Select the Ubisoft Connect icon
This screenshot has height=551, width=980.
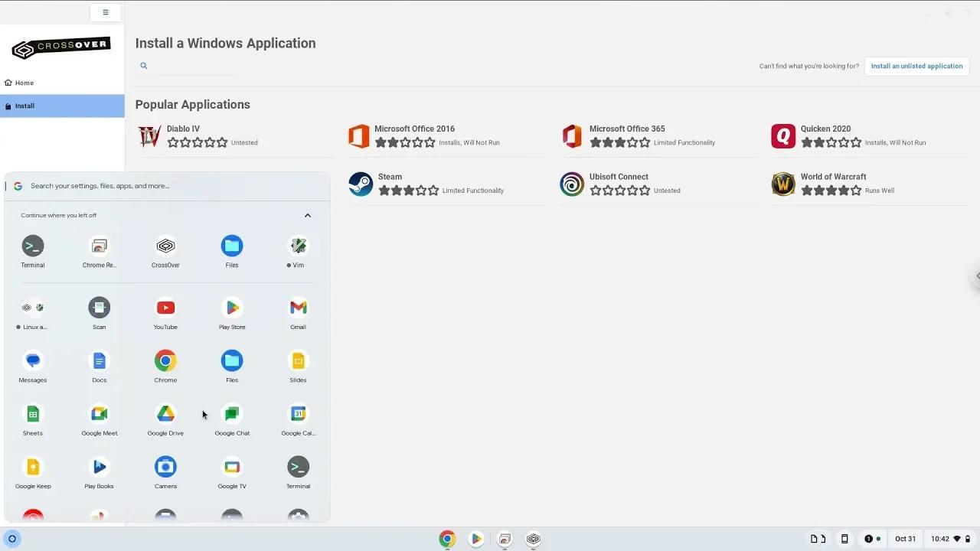(x=571, y=184)
